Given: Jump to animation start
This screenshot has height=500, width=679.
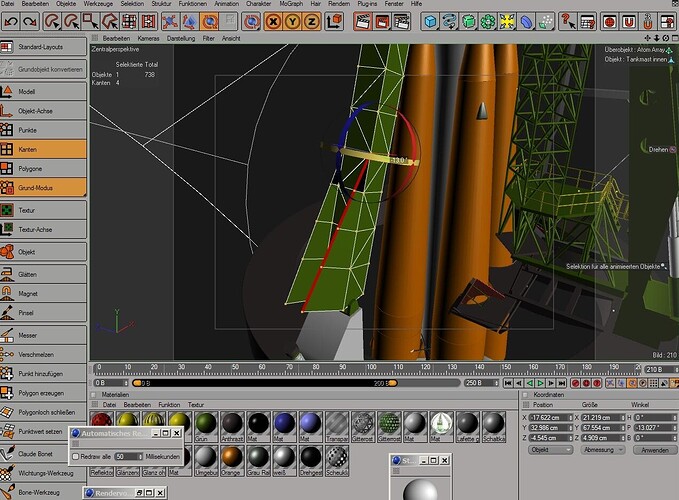Looking at the screenshot, I should click(x=508, y=383).
